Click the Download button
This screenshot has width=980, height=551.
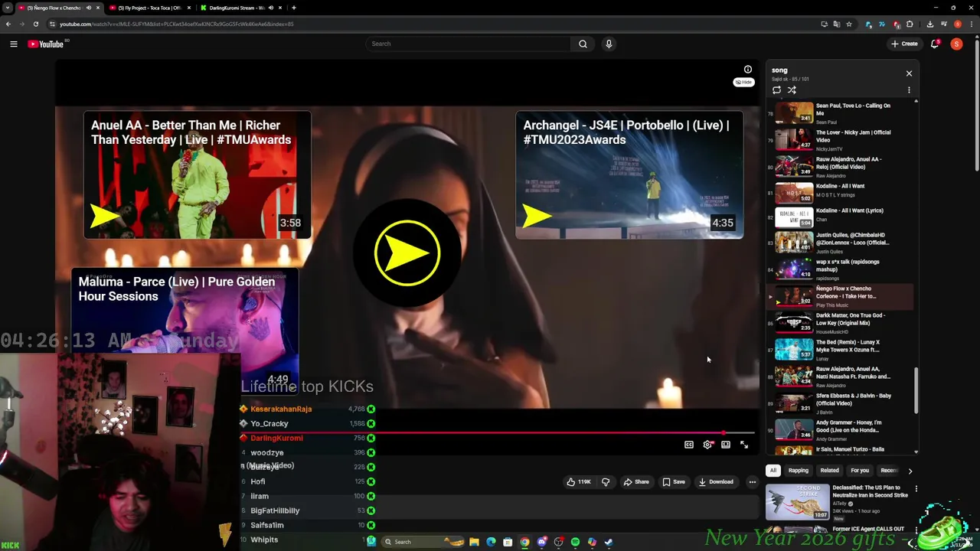717,482
